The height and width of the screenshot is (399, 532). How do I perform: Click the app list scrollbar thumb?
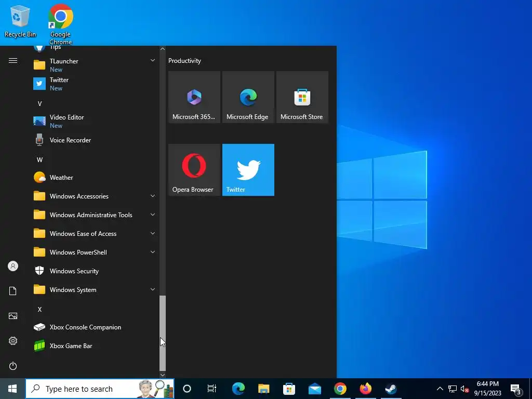(163, 333)
